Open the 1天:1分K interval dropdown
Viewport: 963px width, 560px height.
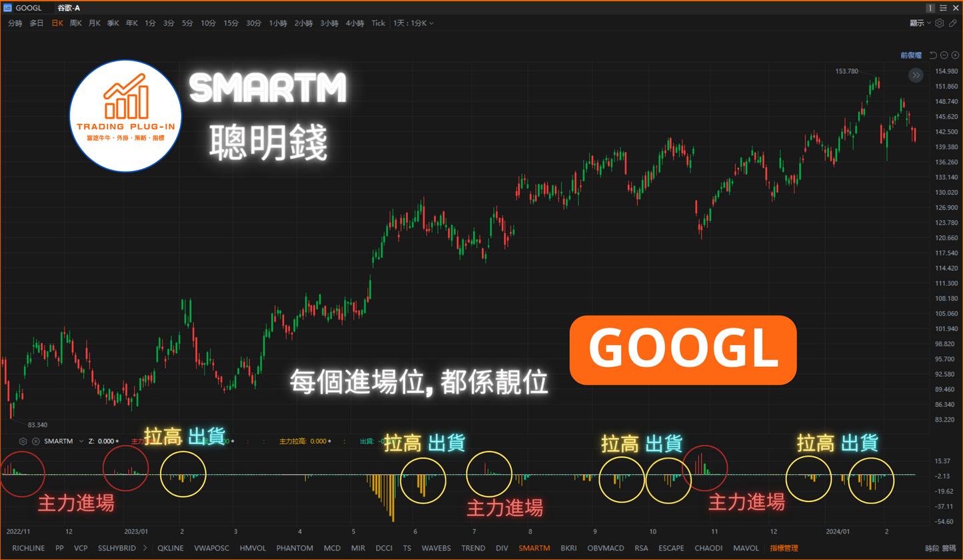pyautogui.click(x=413, y=23)
